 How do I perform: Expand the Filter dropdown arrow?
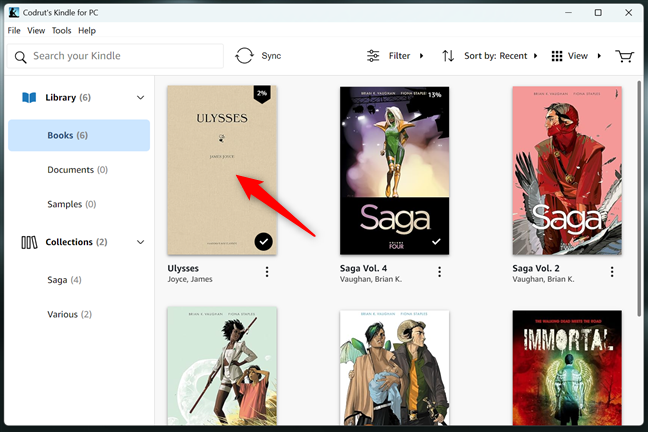pyautogui.click(x=421, y=56)
